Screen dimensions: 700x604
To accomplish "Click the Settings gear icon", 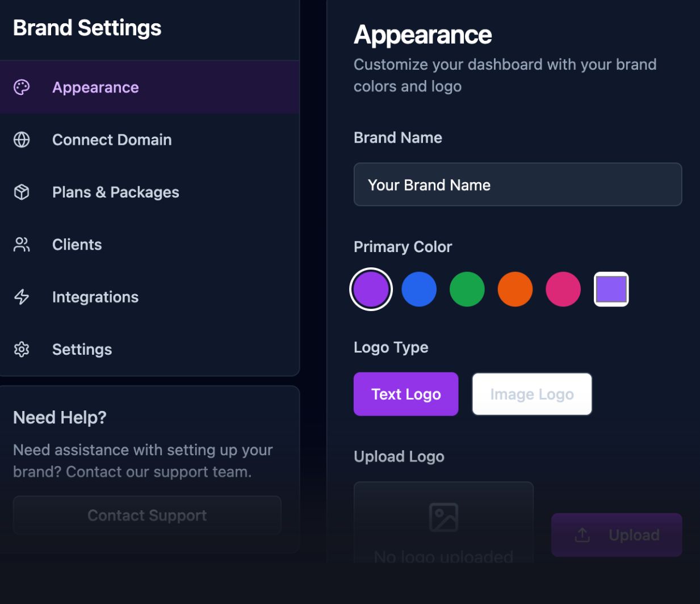I will 22,349.
